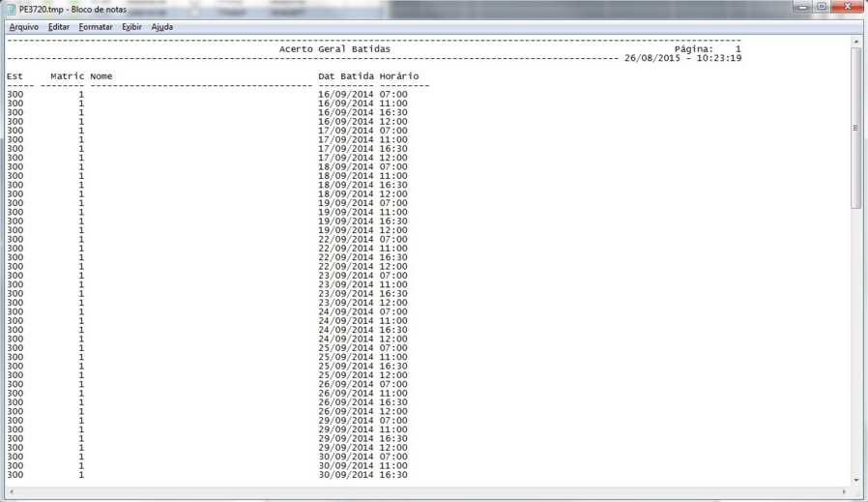The width and height of the screenshot is (868, 502).
Task: Click the date in row '23/09/2014 11:00'
Action: coord(346,284)
